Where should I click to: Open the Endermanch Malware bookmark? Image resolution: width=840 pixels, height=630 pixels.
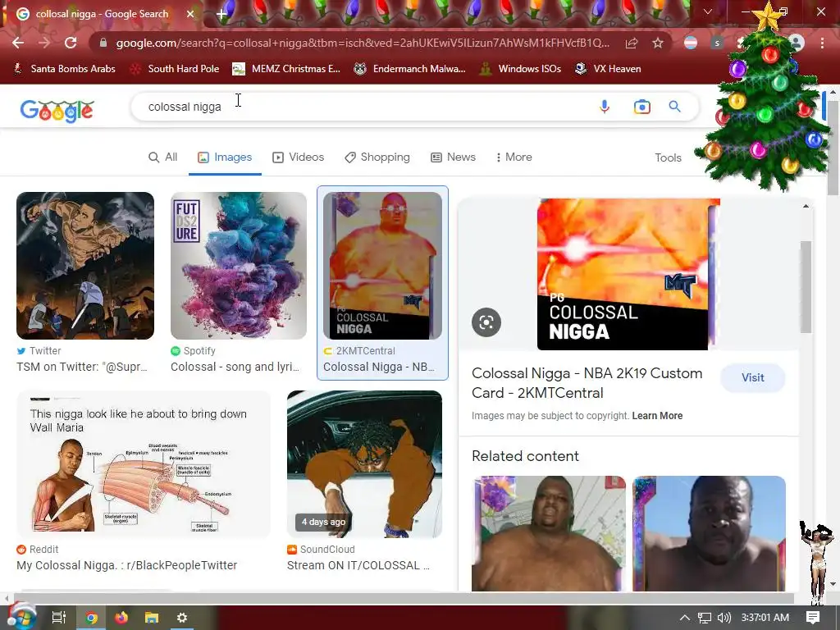point(410,69)
